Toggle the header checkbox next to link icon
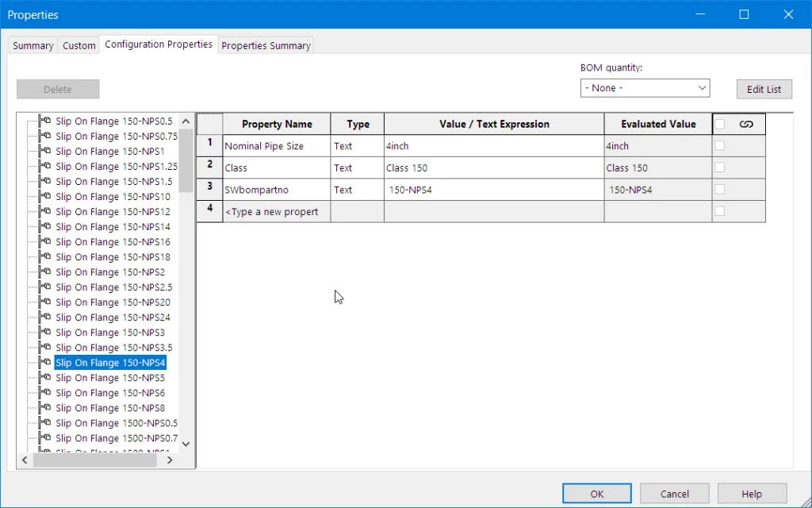Viewport: 812px width, 508px height. [719, 124]
